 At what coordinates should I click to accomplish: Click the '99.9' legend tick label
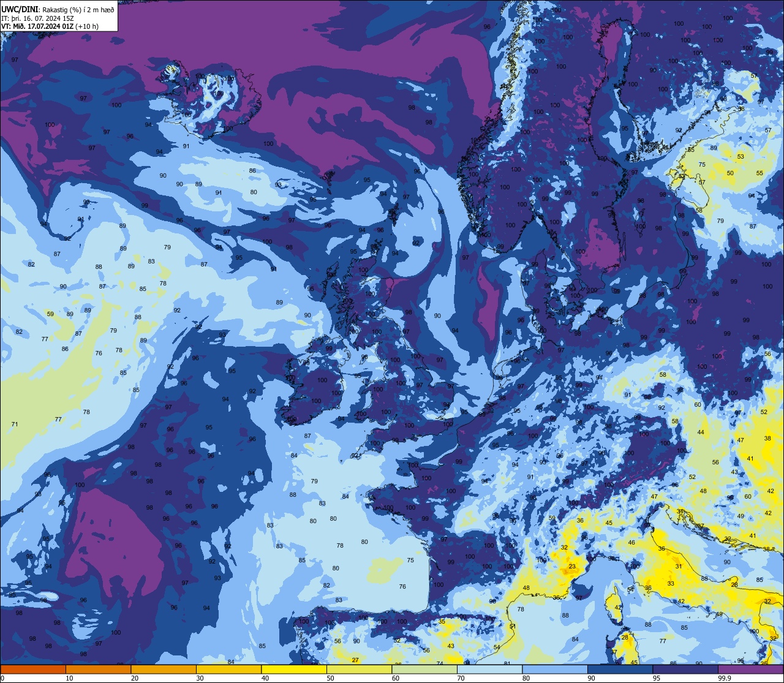click(x=725, y=678)
